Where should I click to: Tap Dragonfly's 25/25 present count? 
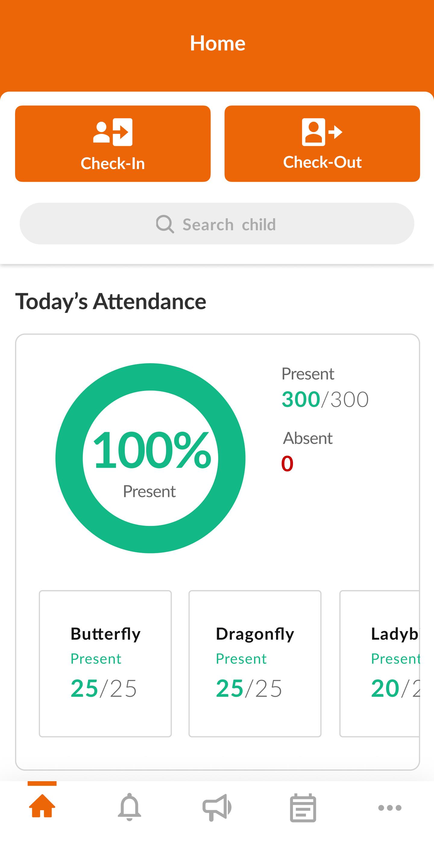pos(249,688)
